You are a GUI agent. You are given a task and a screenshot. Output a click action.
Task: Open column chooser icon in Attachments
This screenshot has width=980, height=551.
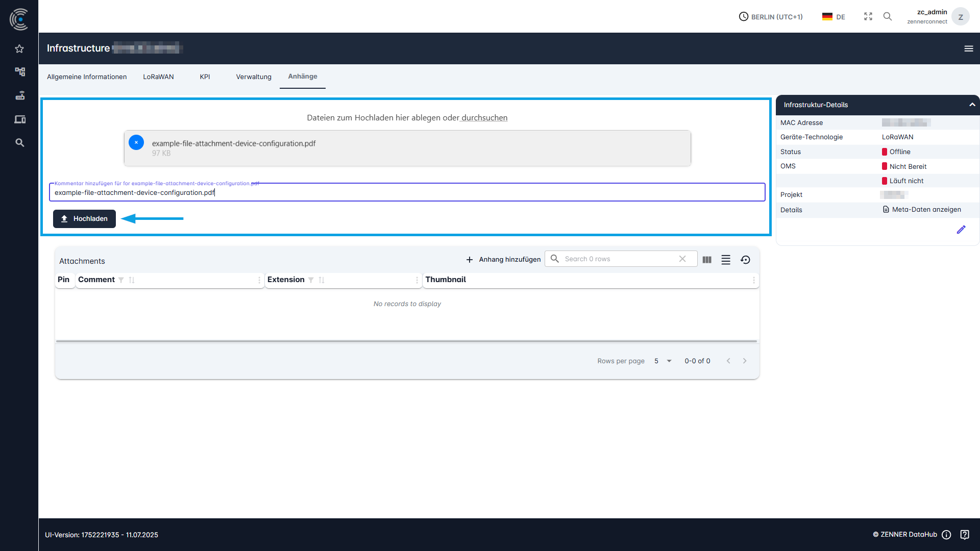(707, 260)
